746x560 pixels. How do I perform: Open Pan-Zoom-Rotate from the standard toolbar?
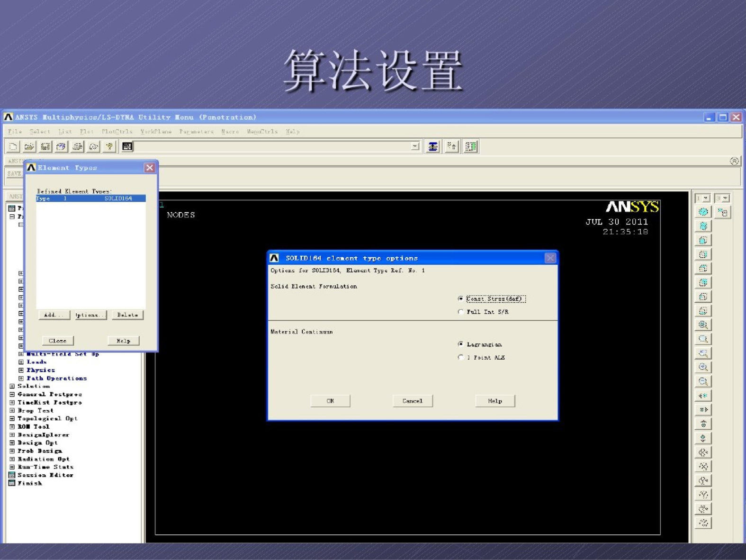61,147
